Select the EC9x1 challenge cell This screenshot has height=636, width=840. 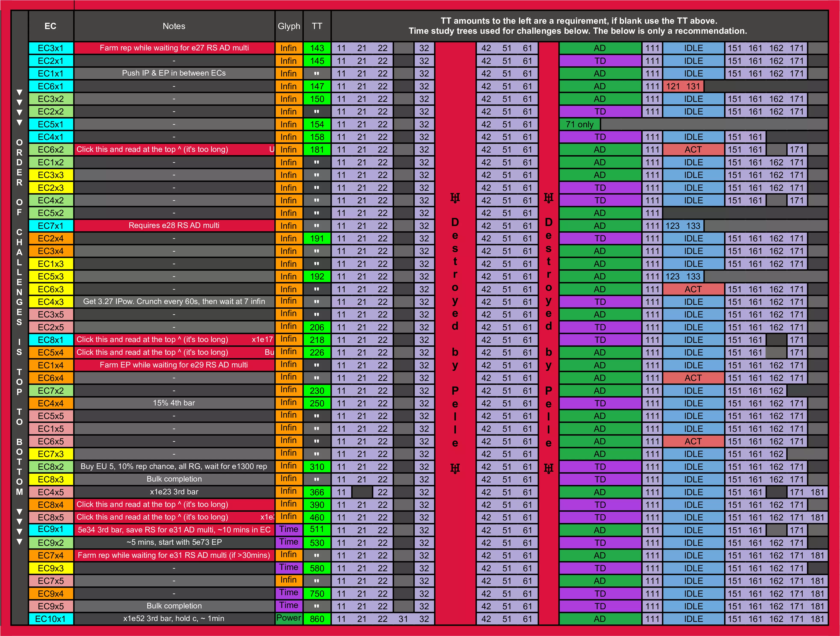coord(50,529)
